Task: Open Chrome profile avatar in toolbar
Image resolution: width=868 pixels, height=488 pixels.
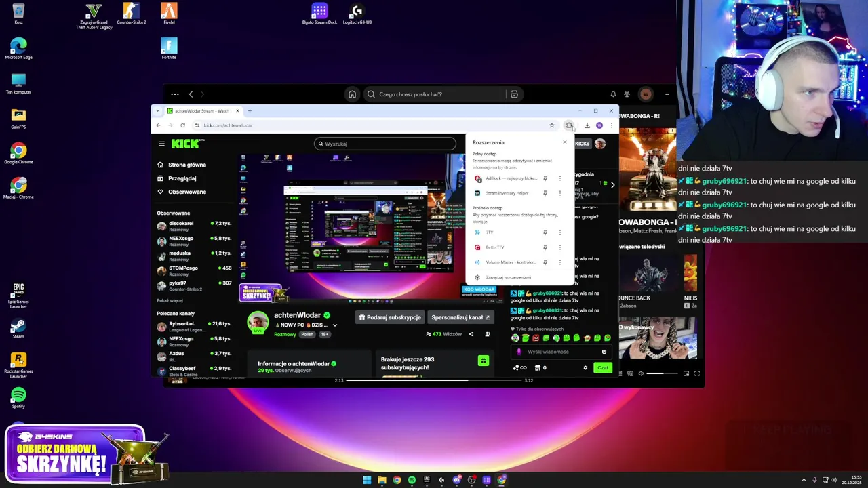Action: 599,125
